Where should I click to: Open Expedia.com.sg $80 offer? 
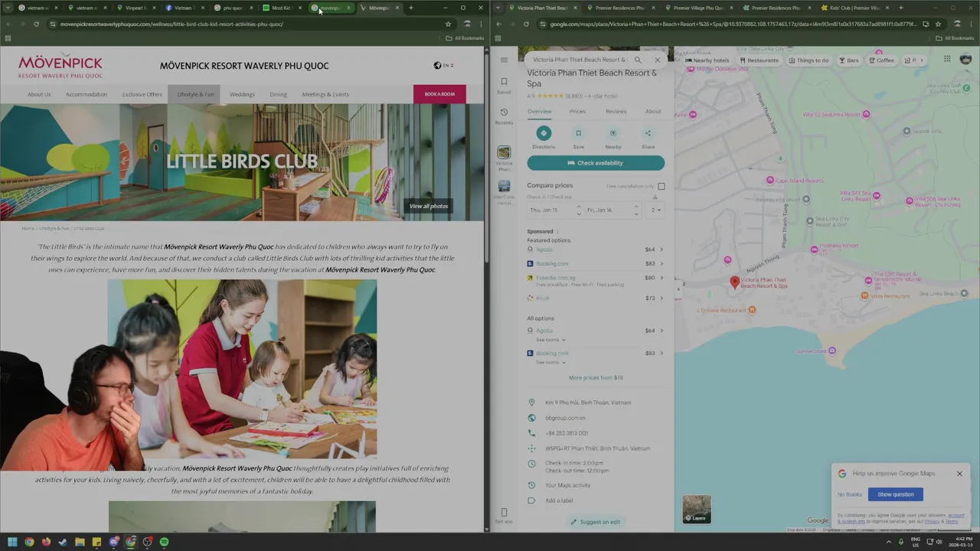pyautogui.click(x=596, y=281)
